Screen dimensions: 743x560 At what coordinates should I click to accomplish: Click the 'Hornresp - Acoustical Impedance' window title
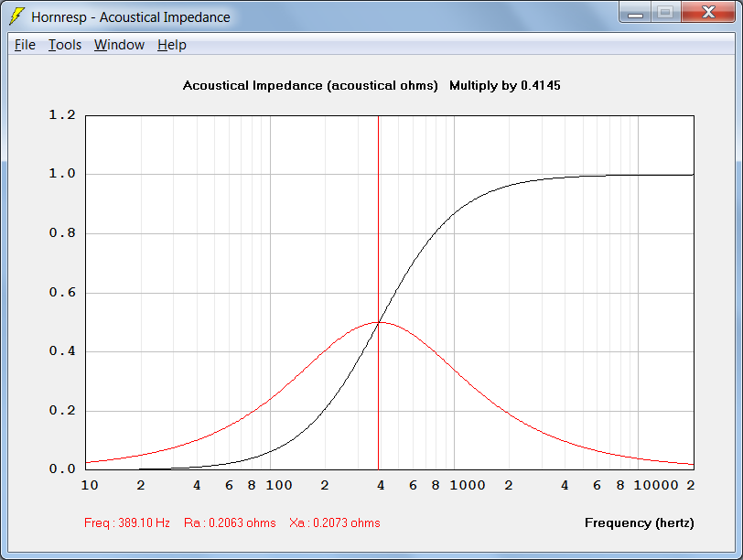pyautogui.click(x=131, y=17)
